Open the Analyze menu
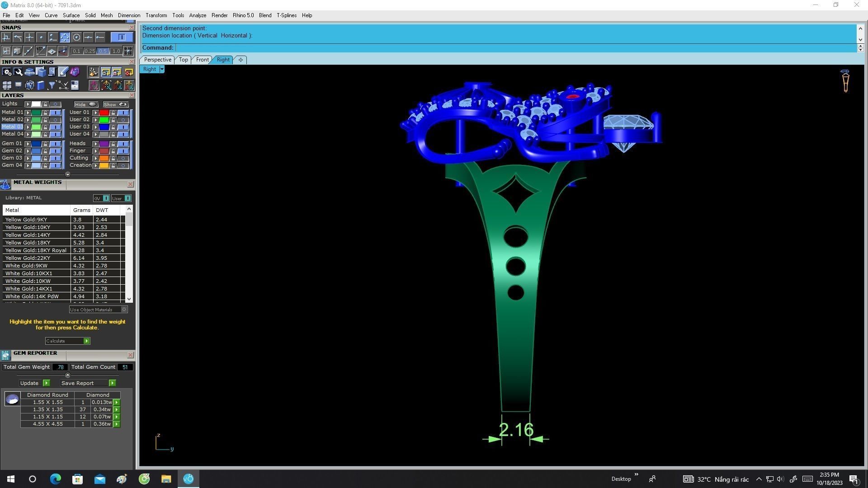This screenshot has width=868, height=488. (198, 15)
